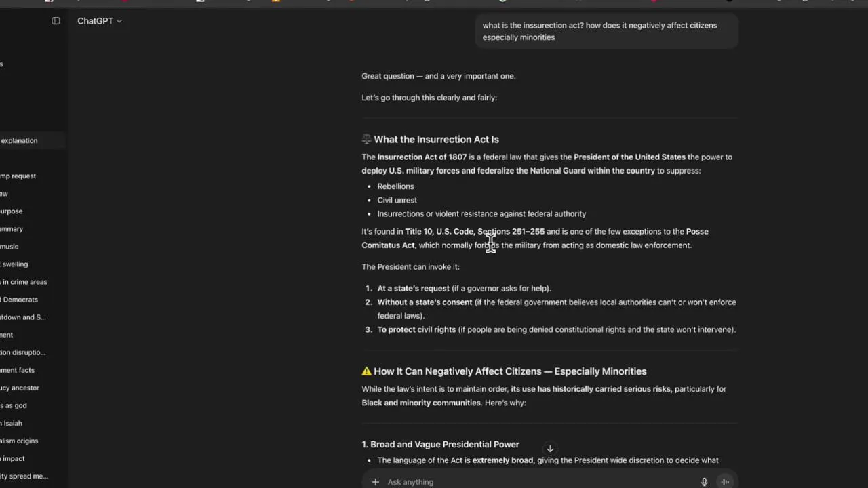Open the 'ment facts' chat in sidebar
868x488 pixels.
[32, 369]
